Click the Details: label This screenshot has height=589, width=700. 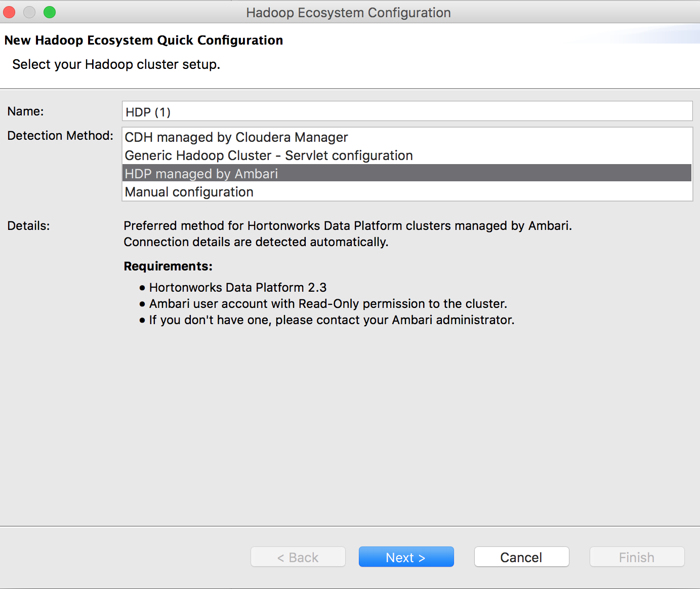(x=29, y=226)
